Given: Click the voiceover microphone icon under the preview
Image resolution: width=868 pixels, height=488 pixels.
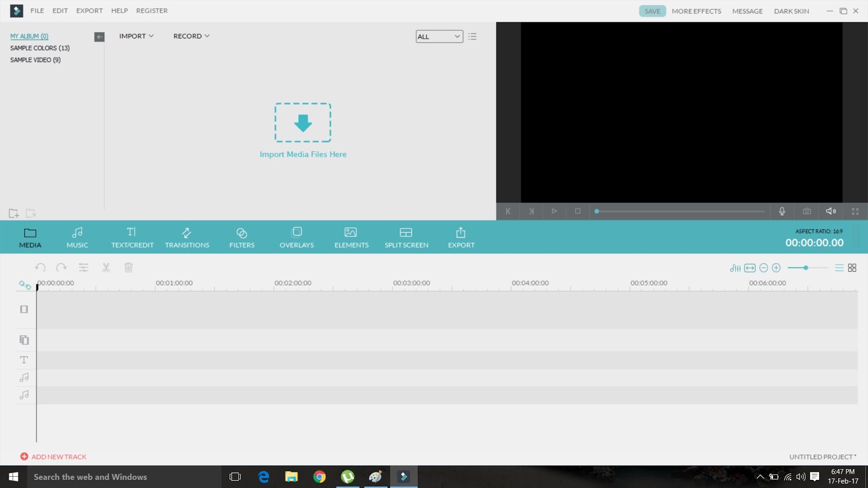Looking at the screenshot, I should click(782, 211).
